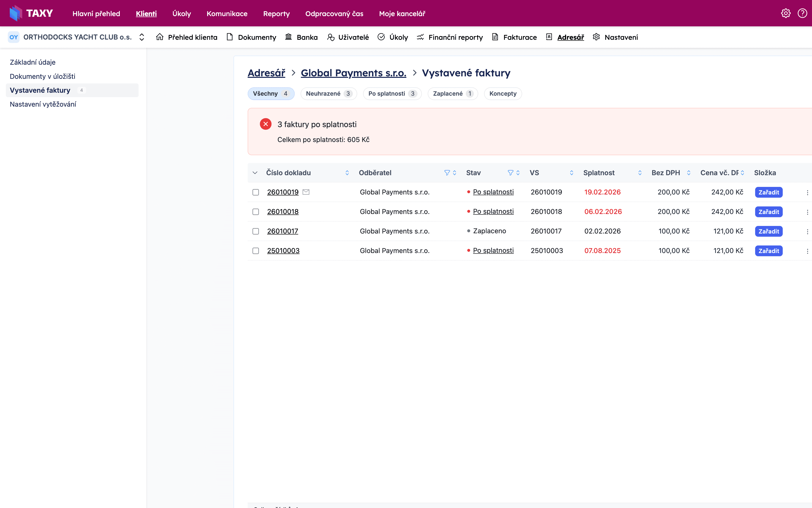Click the red error icon in overdue alert

coord(265,124)
